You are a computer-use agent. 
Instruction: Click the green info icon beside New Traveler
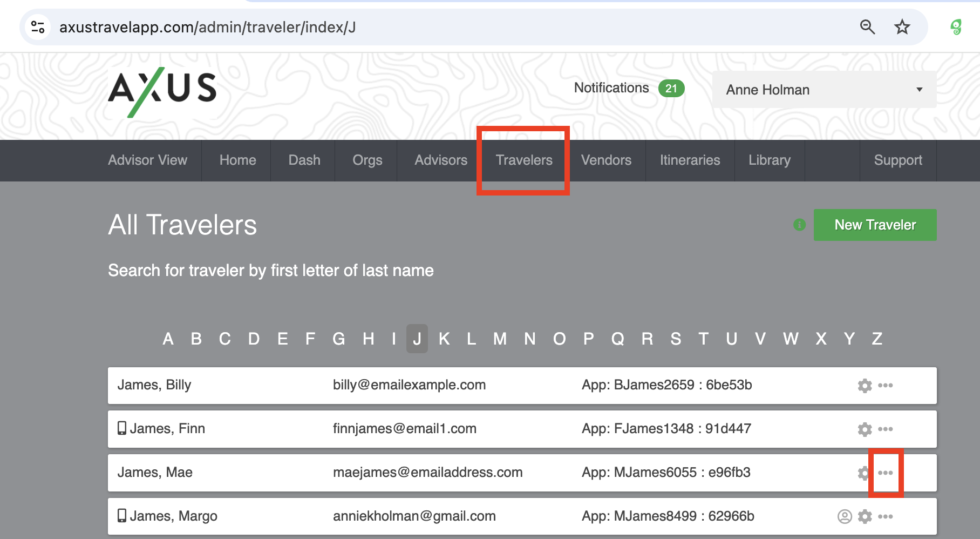[799, 225]
